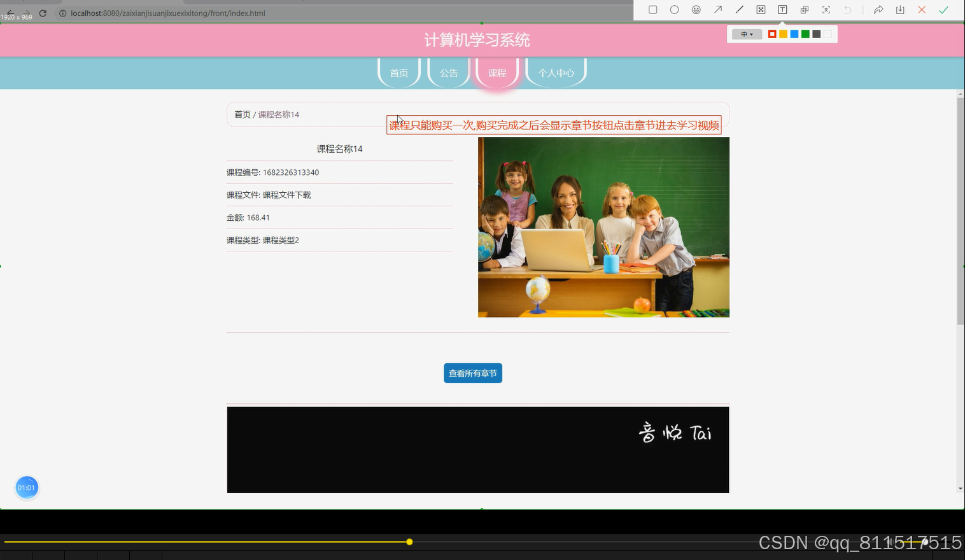Open the 公告 tab

pyautogui.click(x=448, y=73)
